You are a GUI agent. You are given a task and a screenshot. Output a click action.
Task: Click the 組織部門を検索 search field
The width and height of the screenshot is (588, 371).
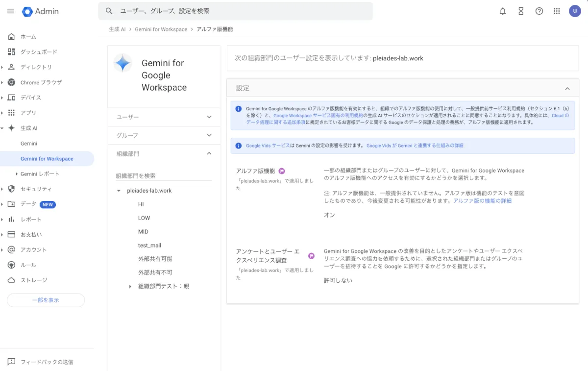[163, 175]
